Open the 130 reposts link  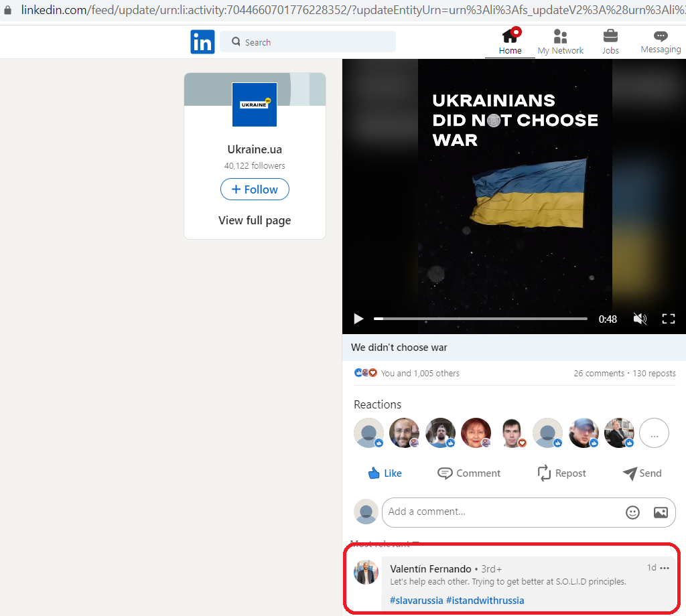[654, 373]
